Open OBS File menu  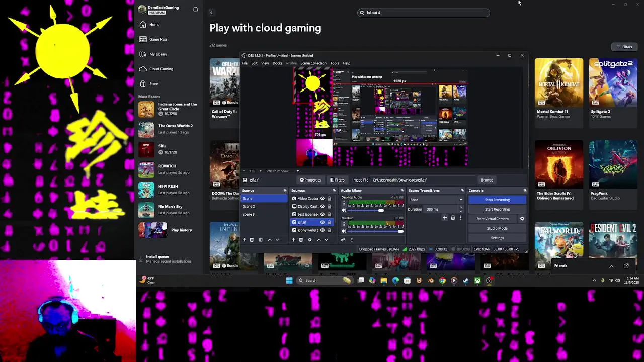coord(245,63)
